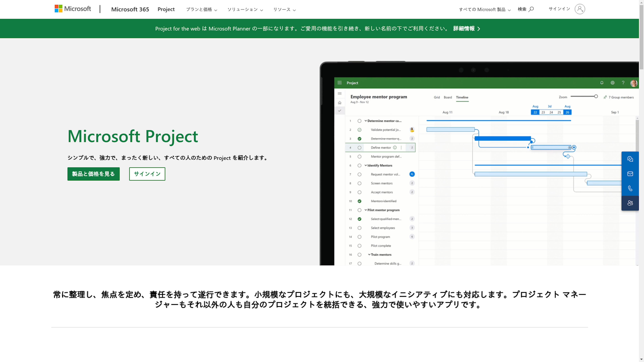644x362 pixels.
Task: Click the 7 Group members icon
Action: (605, 97)
